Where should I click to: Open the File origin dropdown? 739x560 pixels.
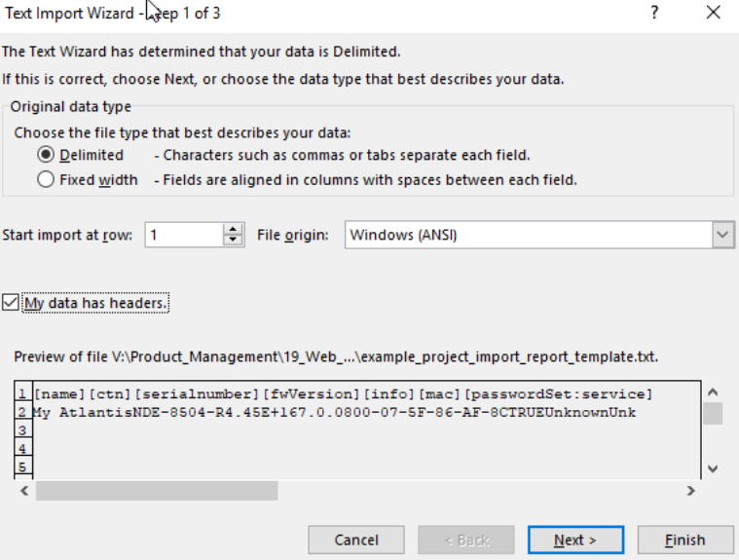click(528, 235)
